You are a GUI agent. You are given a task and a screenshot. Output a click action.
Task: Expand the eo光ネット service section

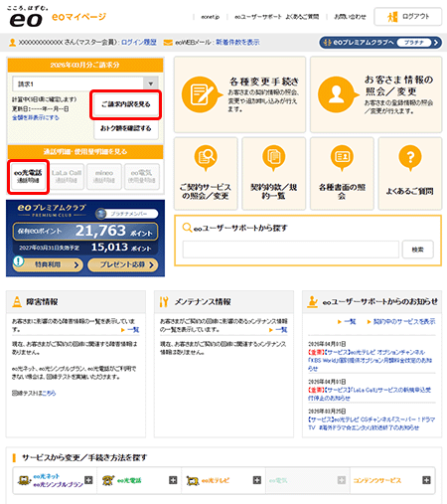click(x=88, y=480)
